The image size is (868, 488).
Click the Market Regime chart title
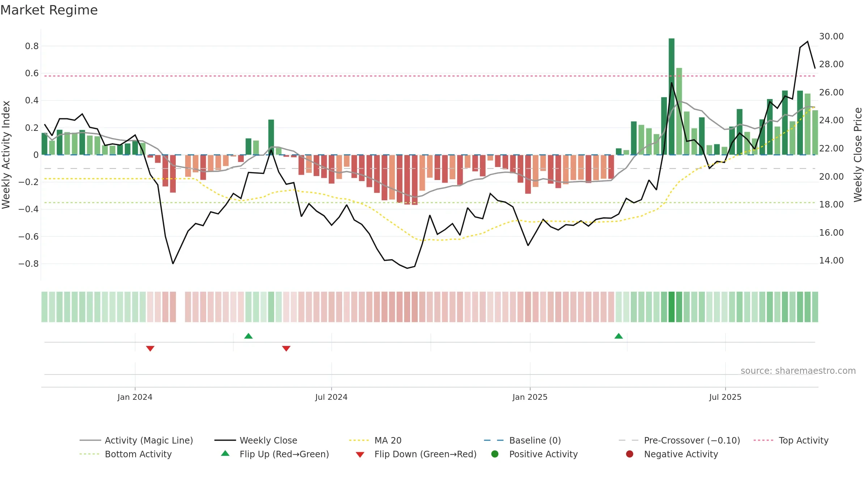(x=49, y=10)
